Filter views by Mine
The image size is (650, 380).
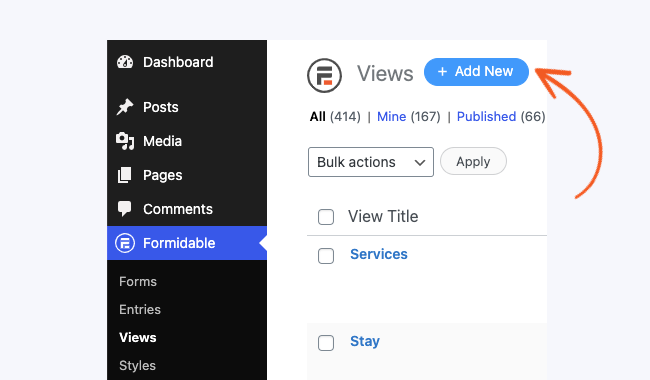pos(391,117)
